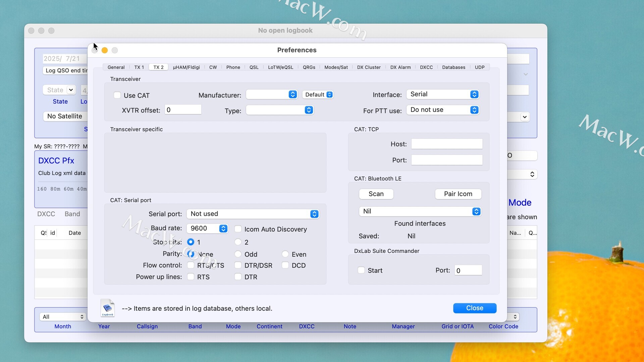Viewport: 644px width, 362px height.
Task: Open the LoTW/eQSL tab
Action: tap(280, 67)
